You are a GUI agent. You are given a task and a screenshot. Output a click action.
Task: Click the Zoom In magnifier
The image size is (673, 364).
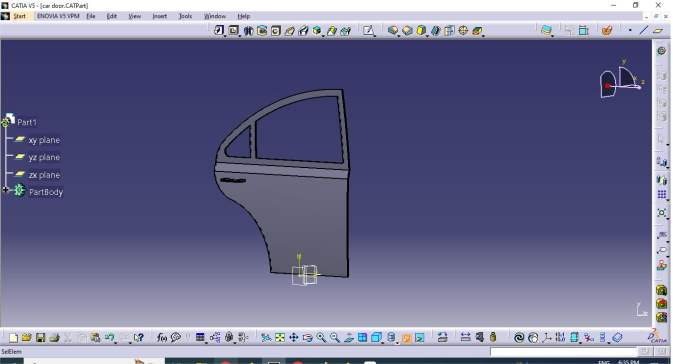pos(321,338)
